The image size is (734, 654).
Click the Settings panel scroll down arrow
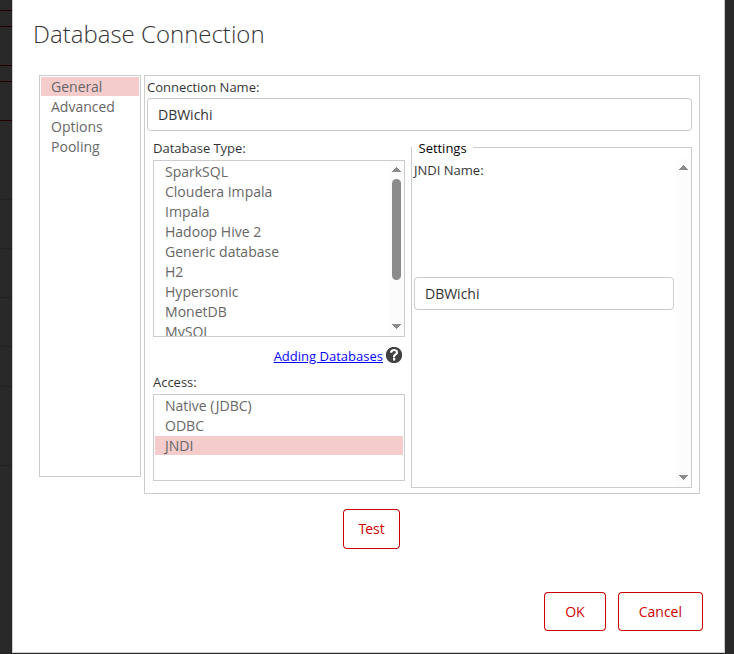683,478
